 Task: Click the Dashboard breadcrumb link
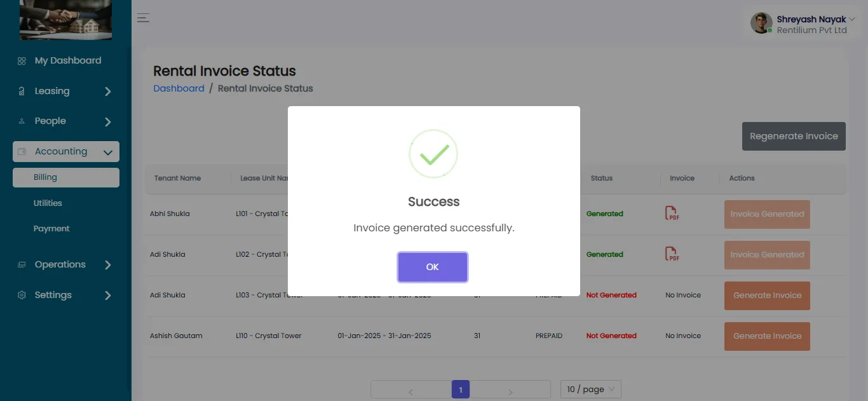coord(179,88)
